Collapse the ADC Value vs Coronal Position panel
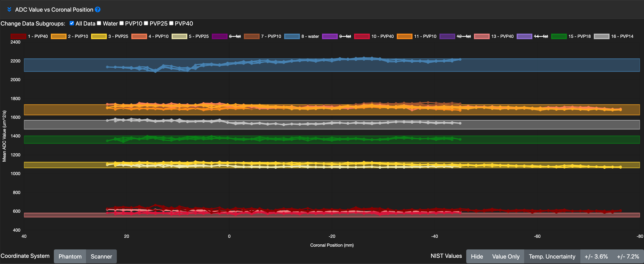The image size is (644, 264). (x=9, y=10)
